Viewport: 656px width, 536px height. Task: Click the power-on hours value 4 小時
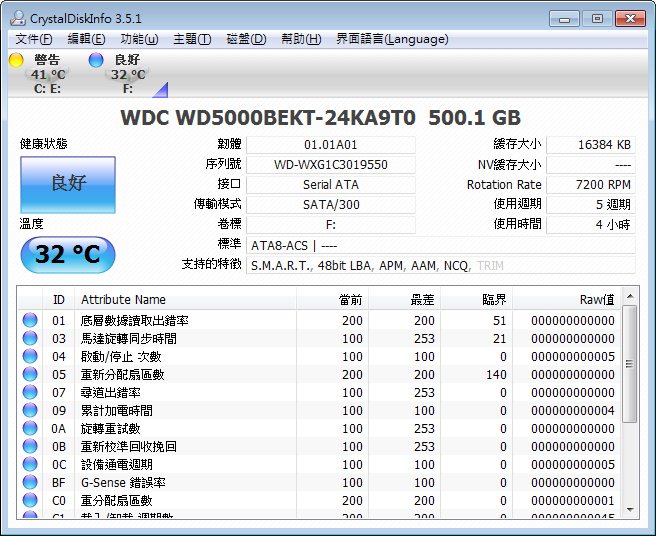pos(591,225)
